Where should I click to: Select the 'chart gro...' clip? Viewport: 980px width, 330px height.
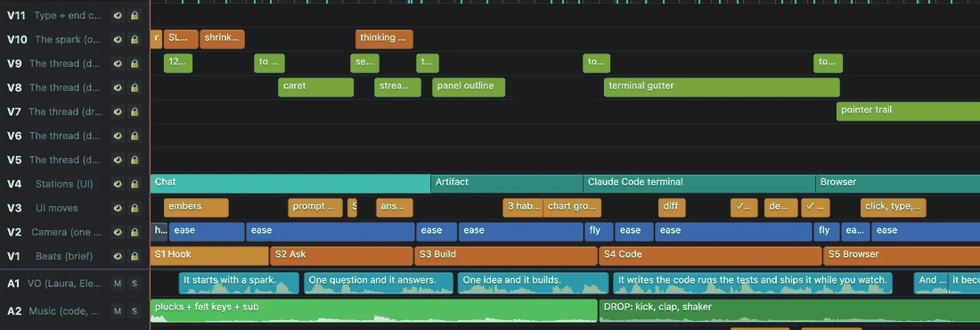click(572, 208)
